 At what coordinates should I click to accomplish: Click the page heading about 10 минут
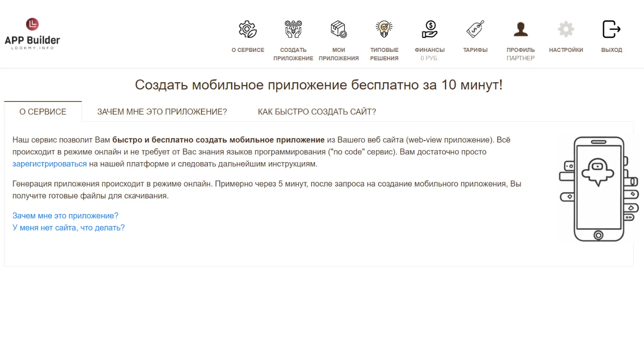(x=319, y=85)
